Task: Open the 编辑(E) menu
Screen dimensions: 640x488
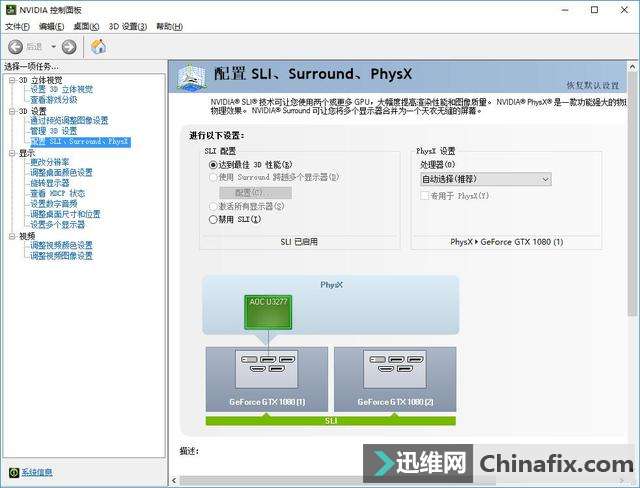Action: (51, 27)
